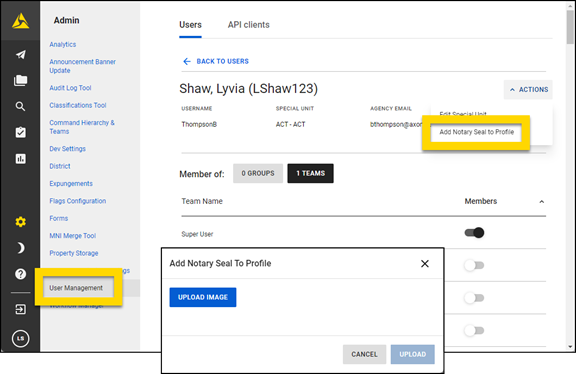
Task: Open the Audit Log Tool link
Action: 70,88
